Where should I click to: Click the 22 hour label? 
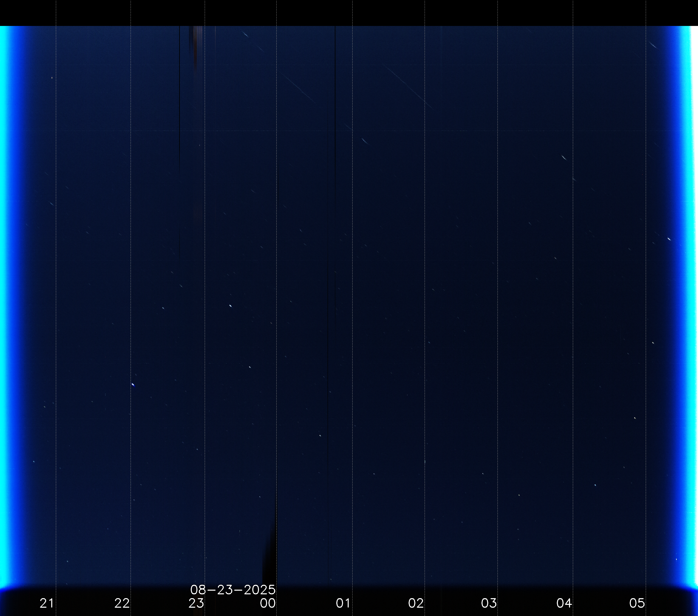pyautogui.click(x=122, y=603)
